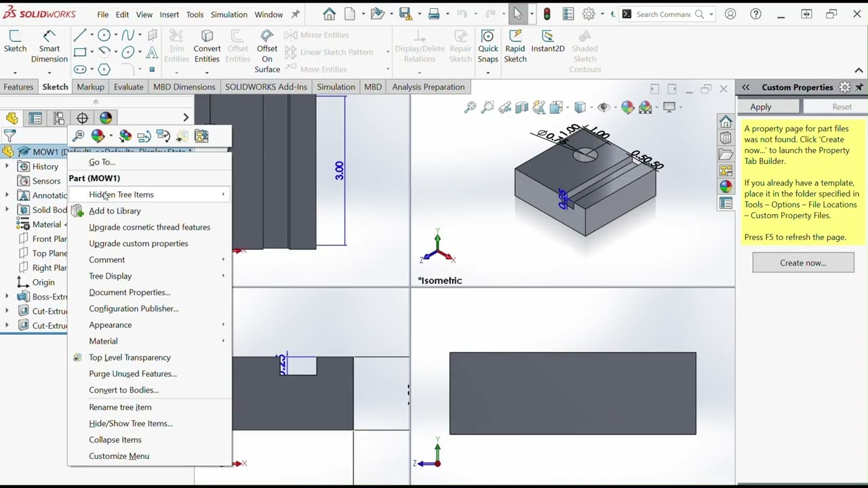Click the Appearances icon in context toolbar
Screen dimensions: 868x488
click(x=98, y=136)
